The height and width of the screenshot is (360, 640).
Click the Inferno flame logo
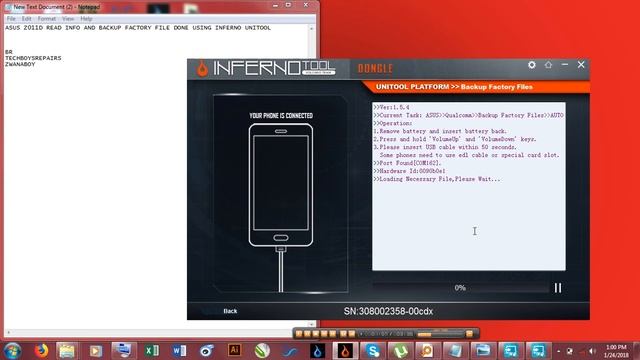(x=202, y=68)
